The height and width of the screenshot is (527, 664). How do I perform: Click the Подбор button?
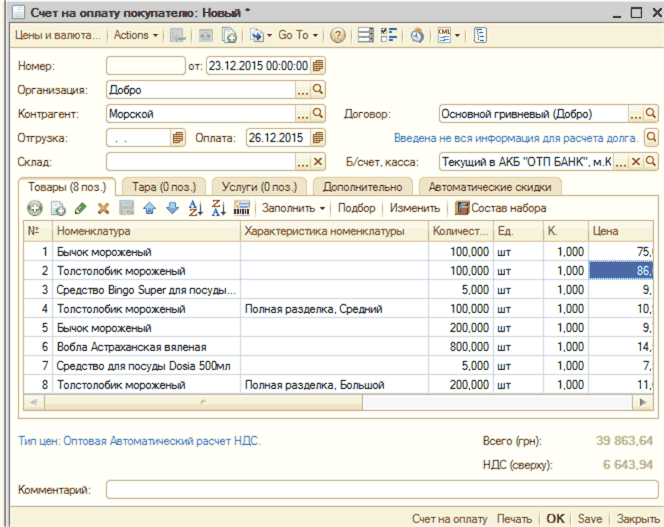(357, 208)
